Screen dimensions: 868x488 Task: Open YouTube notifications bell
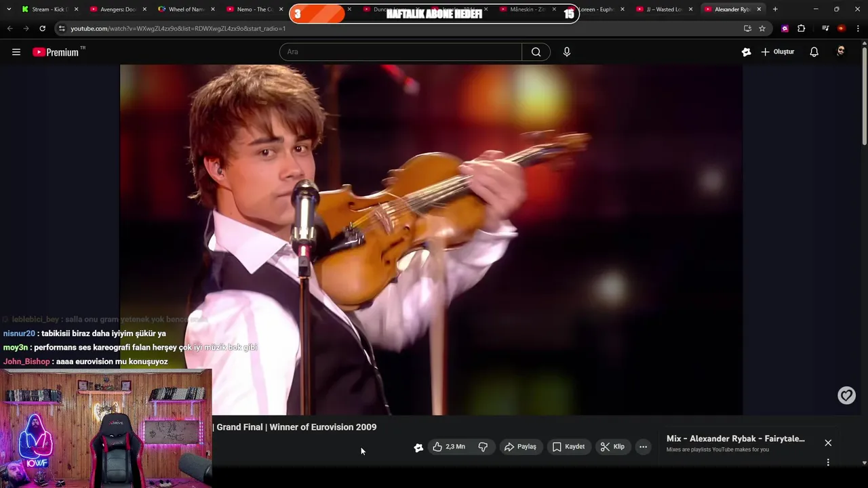[x=814, y=52]
